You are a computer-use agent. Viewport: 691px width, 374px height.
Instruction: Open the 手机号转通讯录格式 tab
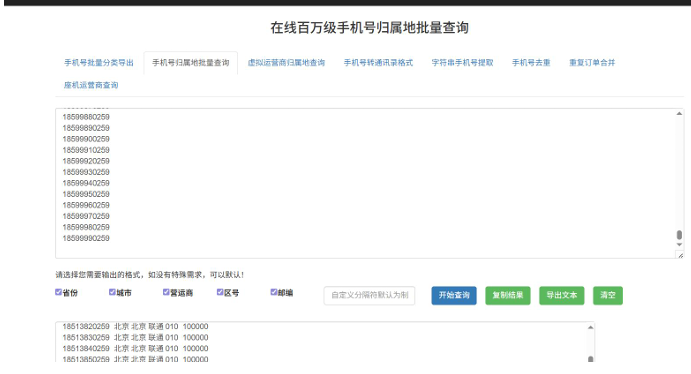pyautogui.click(x=378, y=63)
